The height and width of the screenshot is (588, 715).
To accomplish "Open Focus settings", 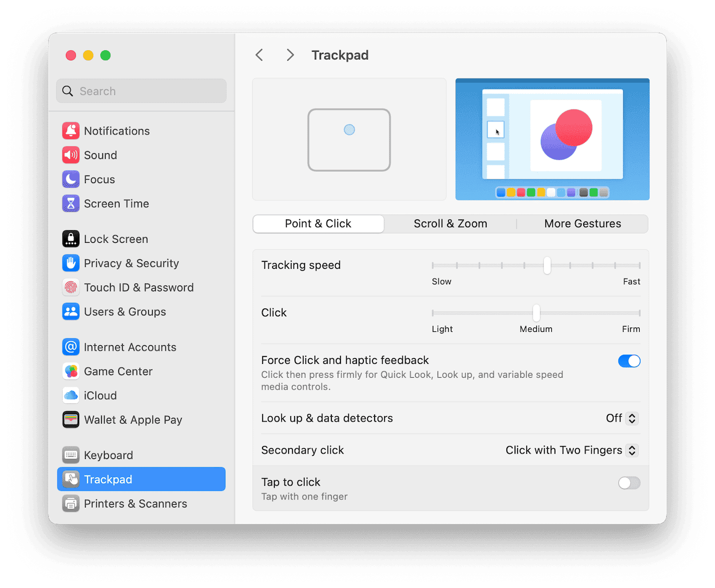I will point(99,179).
